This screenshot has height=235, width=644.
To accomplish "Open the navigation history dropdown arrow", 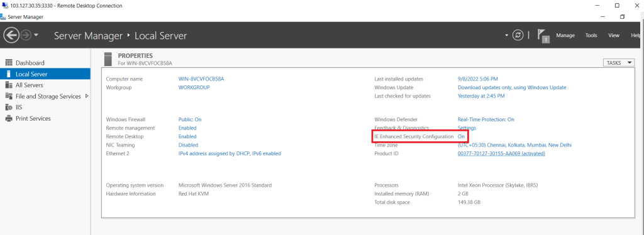I will coord(36,35).
